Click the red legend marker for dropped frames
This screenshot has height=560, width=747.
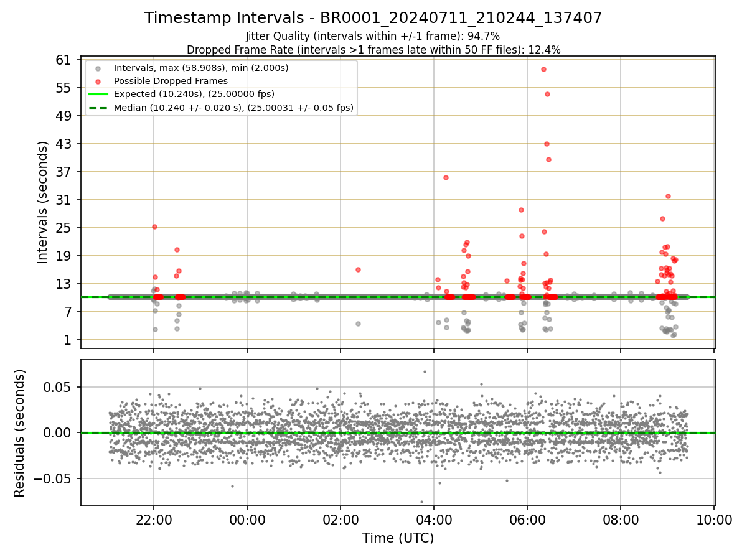click(98, 82)
